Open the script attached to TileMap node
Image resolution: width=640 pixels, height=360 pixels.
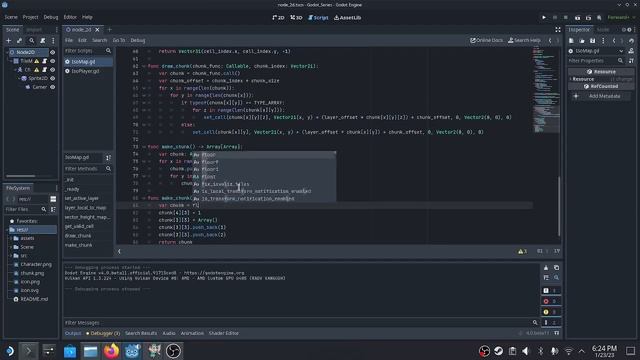coord(45,61)
